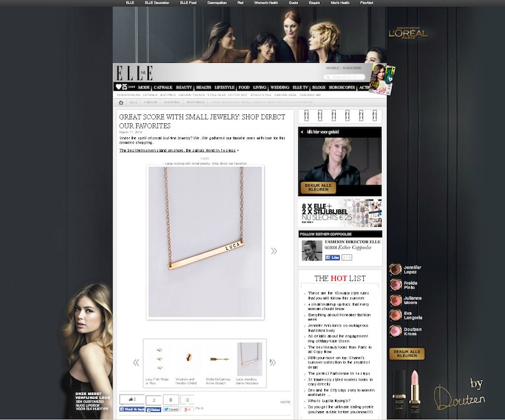
Task: Click the Google +1 button
Action: 187,409
